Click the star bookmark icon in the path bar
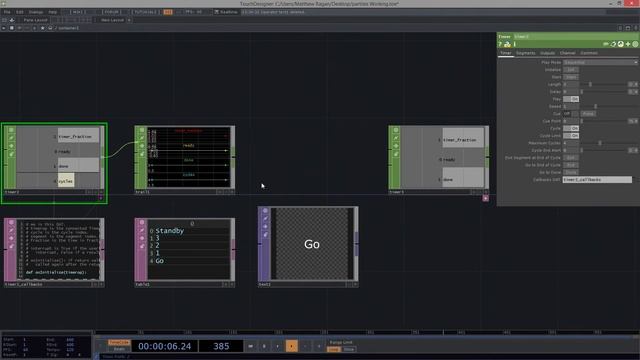 (x=42, y=28)
